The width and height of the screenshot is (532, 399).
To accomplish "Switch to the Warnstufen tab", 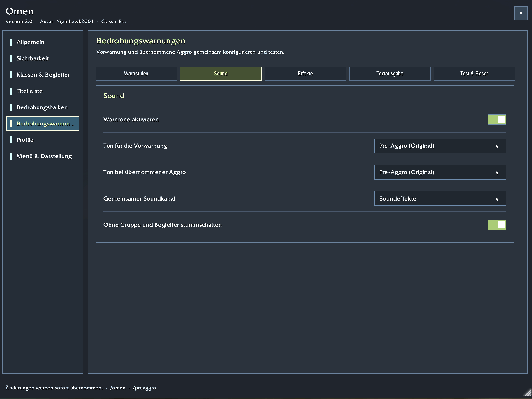I will [136, 74].
